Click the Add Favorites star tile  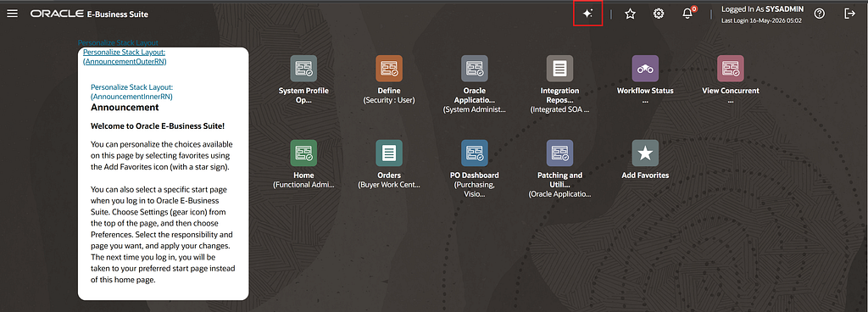645,153
